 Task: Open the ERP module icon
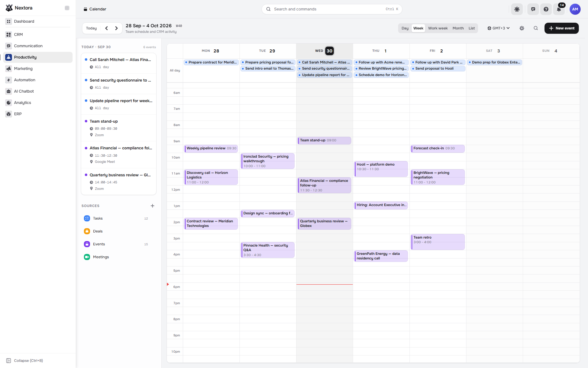click(x=9, y=114)
